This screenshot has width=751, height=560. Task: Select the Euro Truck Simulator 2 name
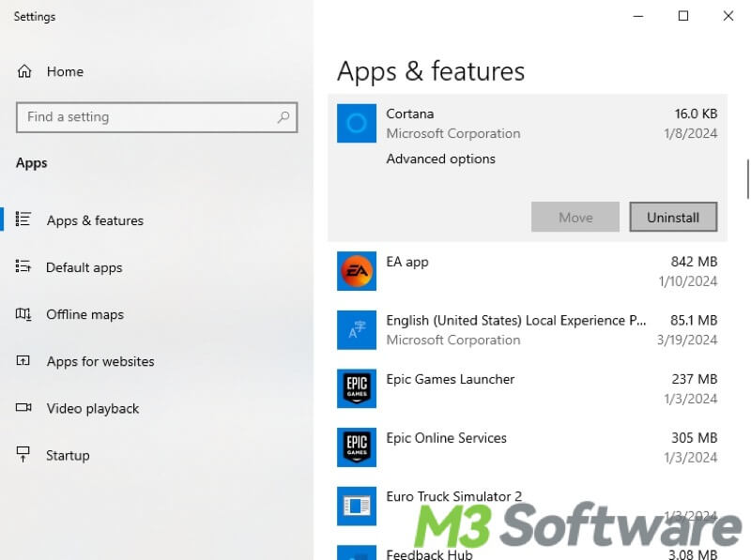[x=454, y=496]
